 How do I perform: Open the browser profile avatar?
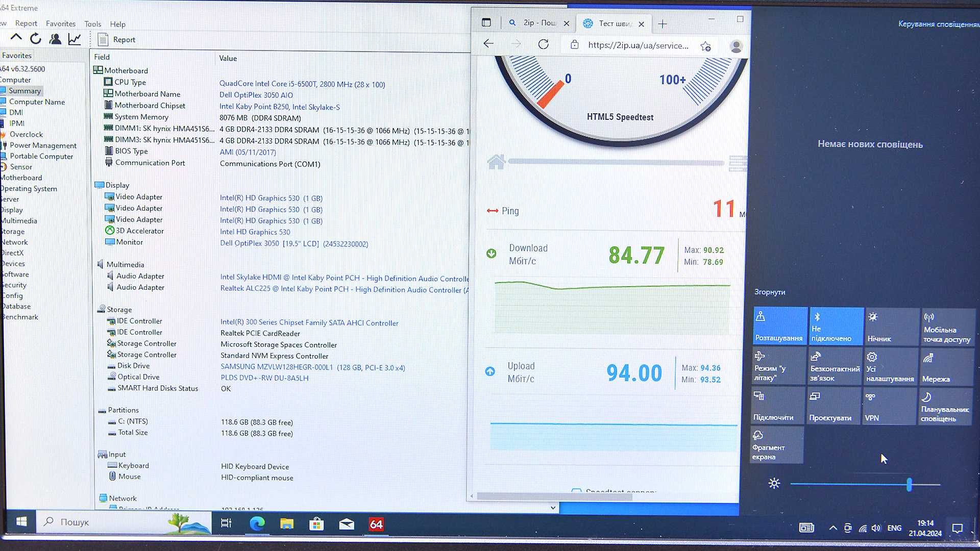pyautogui.click(x=736, y=46)
